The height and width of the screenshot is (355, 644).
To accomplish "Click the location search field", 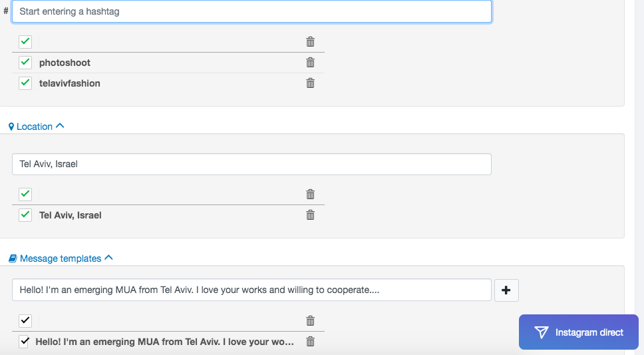I will (x=251, y=164).
